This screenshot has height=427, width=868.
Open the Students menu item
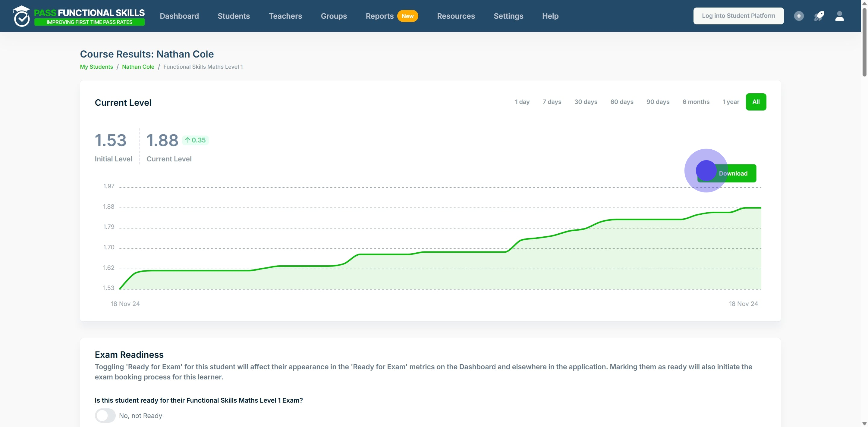click(234, 16)
